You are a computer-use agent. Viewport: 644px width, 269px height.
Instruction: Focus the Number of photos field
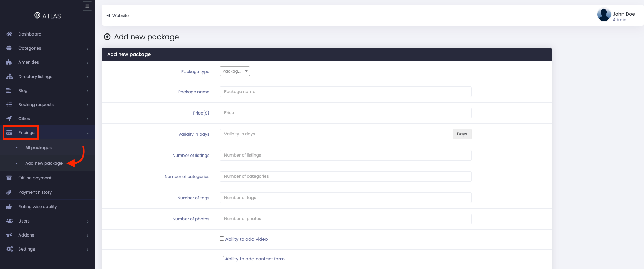tap(345, 219)
